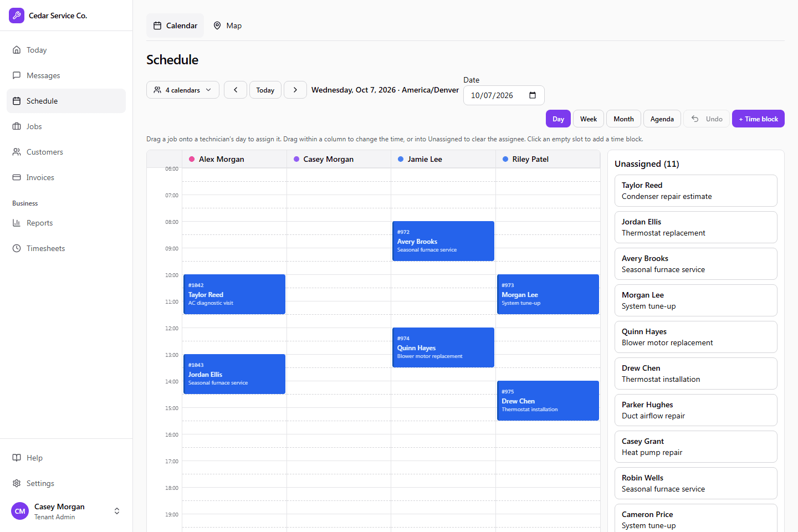Select unassigned Robin Wells furnace service card
798x532 pixels.
pyautogui.click(x=695, y=483)
